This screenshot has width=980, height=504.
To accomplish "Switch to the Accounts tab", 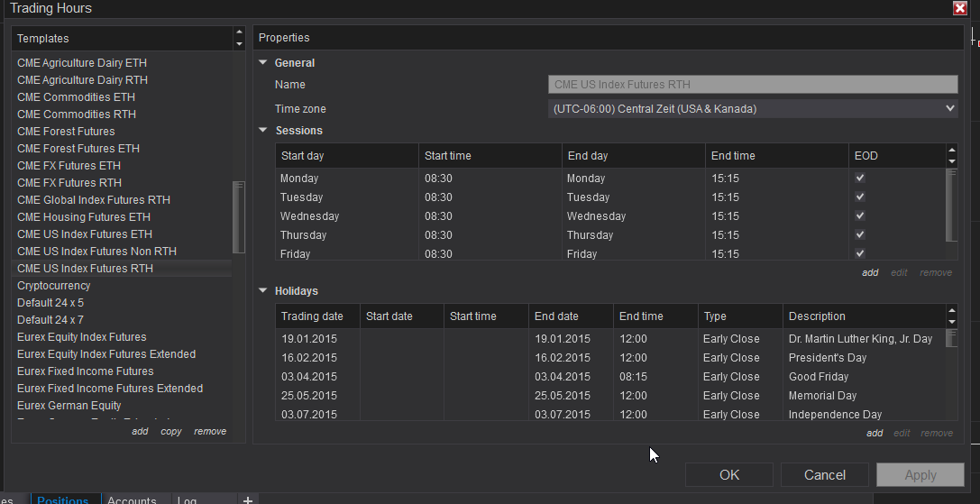I will point(132,500).
